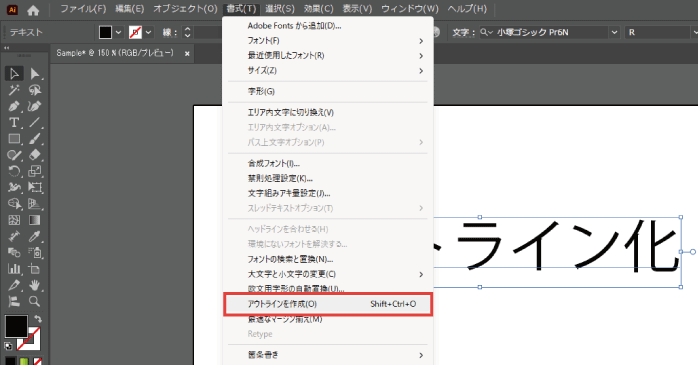The image size is (698, 365).
Task: Select the Lasso tool
Action: tap(35, 90)
